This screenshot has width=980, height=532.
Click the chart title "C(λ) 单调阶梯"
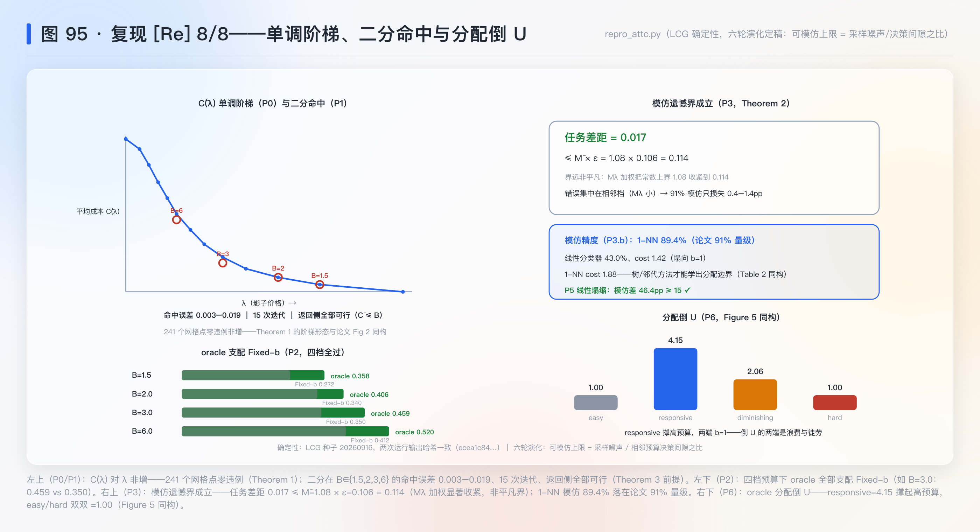(x=226, y=103)
